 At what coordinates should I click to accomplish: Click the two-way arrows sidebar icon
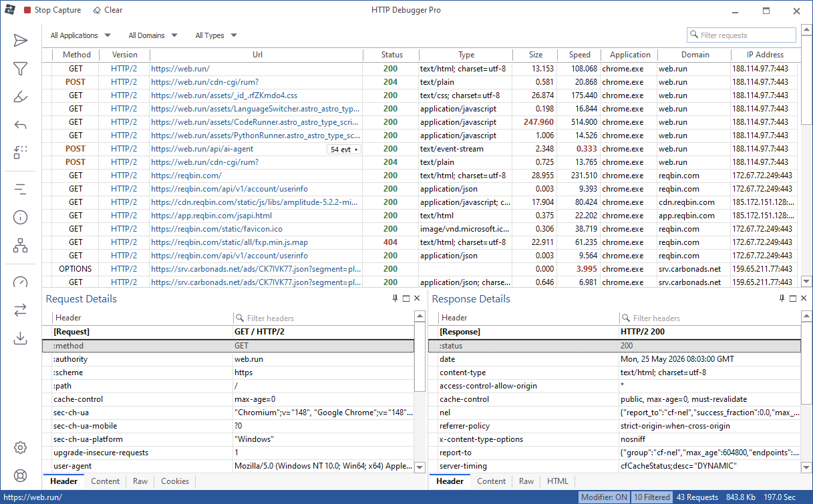coord(21,310)
